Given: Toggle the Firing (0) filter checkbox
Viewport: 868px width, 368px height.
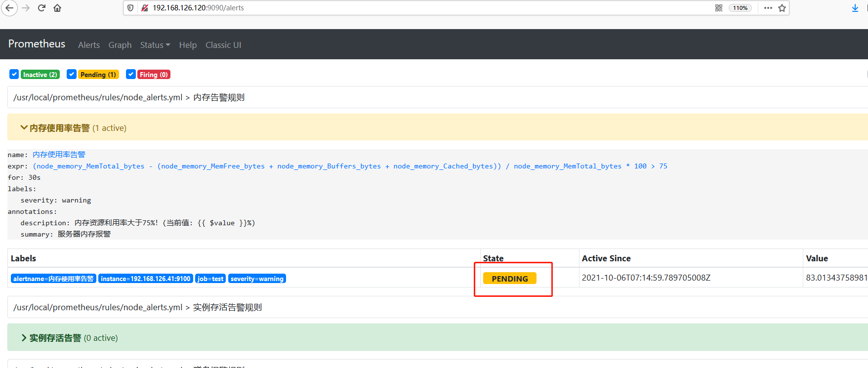Looking at the screenshot, I should pyautogui.click(x=131, y=74).
